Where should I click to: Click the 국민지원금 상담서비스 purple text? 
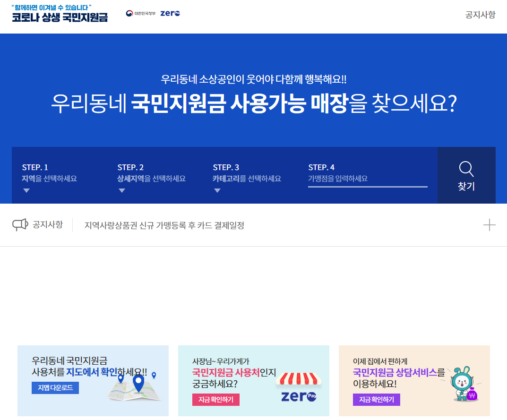coord(395,372)
